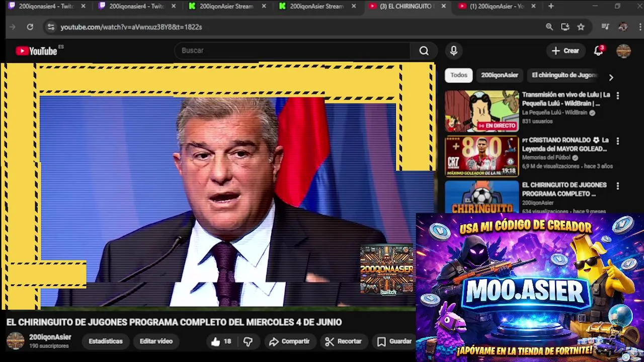Open CRISTIANO RONALDO La Leyenda video title
Image resolution: width=644 pixels, height=362 pixels.
click(566, 145)
